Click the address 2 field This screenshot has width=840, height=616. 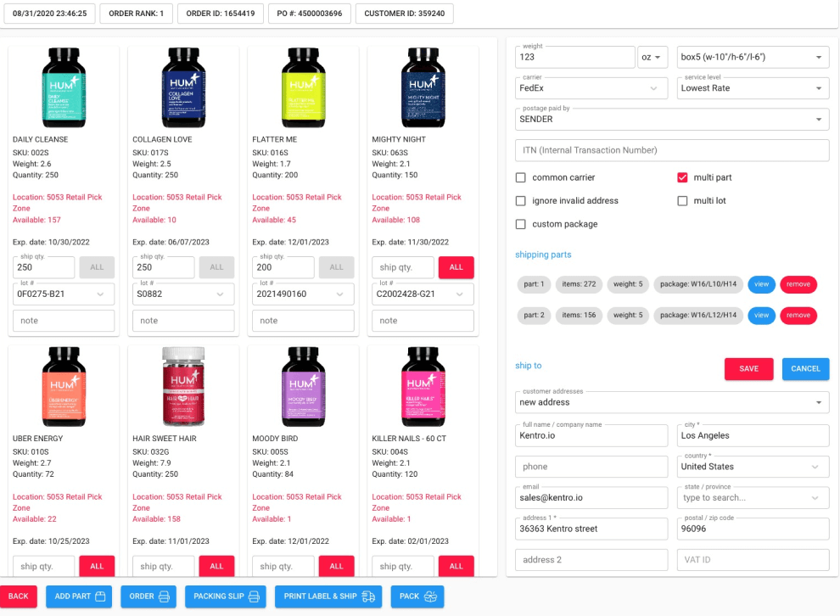point(591,560)
